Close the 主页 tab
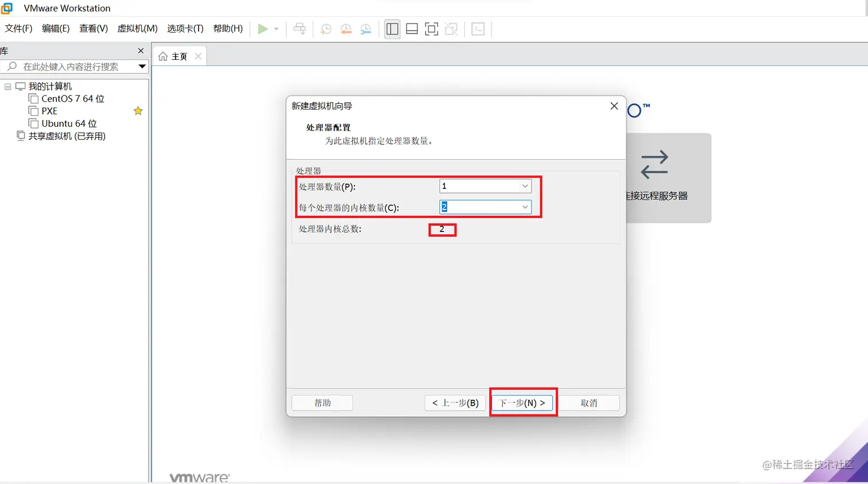 [x=198, y=56]
